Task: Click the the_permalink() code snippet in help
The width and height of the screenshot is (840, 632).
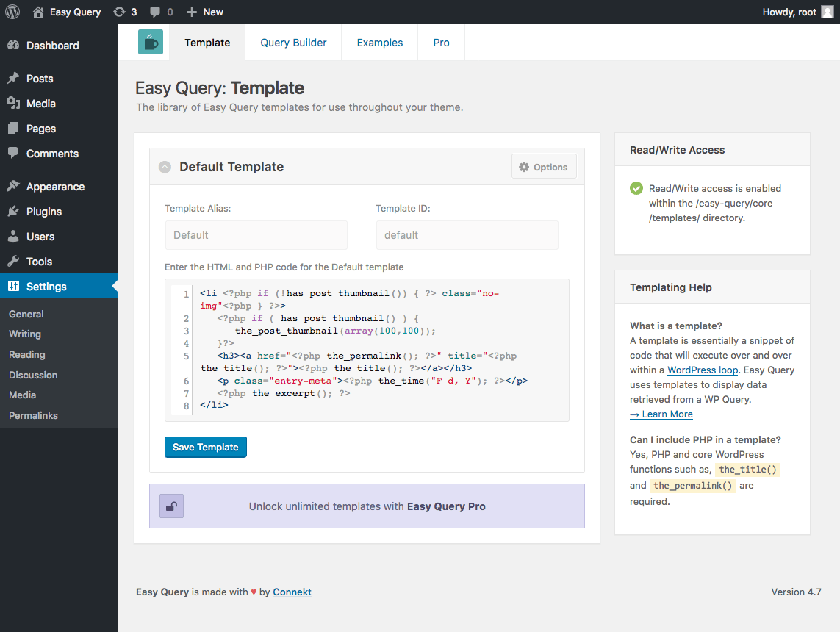Action: pos(693,486)
